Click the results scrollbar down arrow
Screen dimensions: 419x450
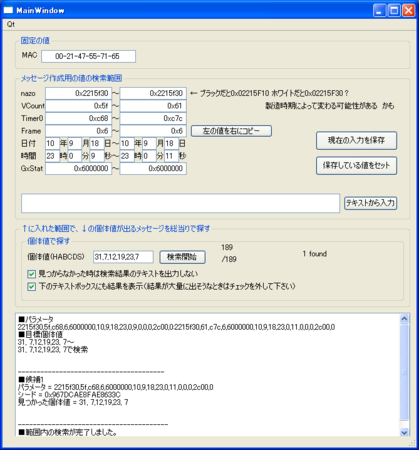404,432
